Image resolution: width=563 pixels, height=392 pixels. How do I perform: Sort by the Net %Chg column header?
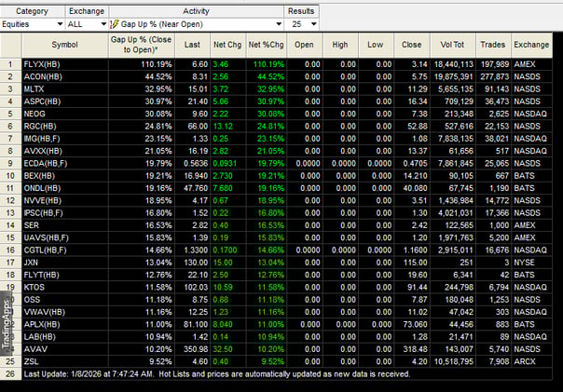[266, 45]
